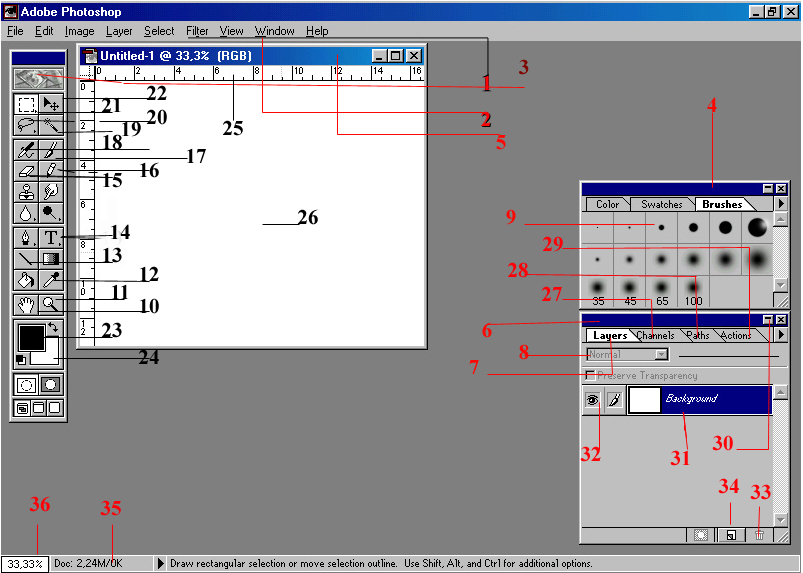The width and height of the screenshot is (803, 573).
Task: Switch to the Swatches tab
Action: point(662,204)
